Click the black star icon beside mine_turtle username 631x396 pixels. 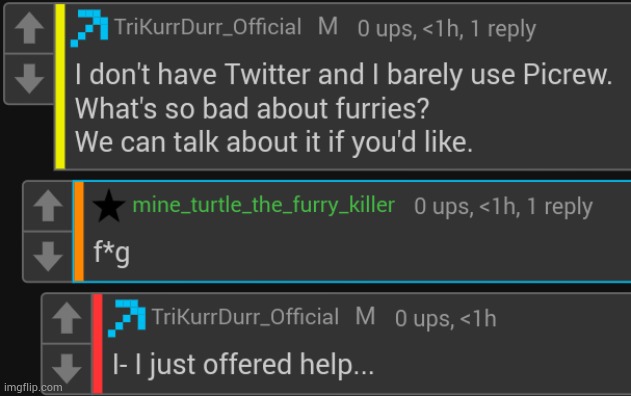109,206
